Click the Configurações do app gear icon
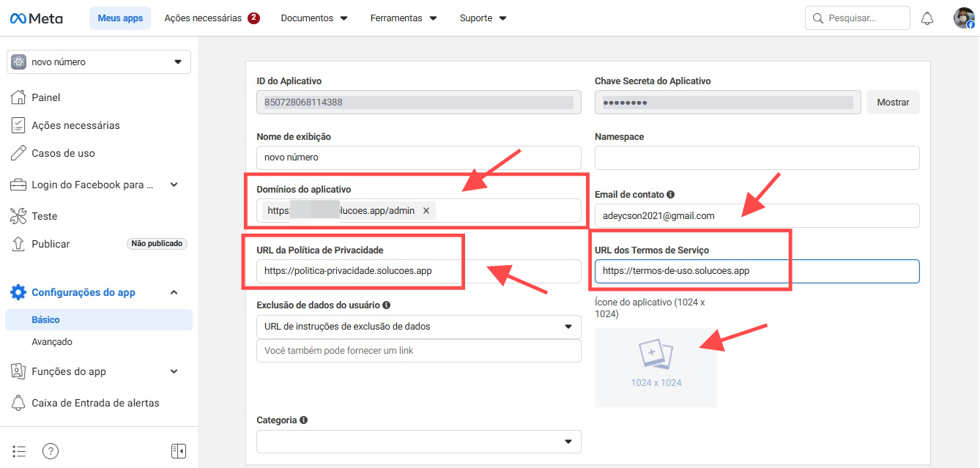Image resolution: width=980 pixels, height=468 pixels. (x=18, y=292)
